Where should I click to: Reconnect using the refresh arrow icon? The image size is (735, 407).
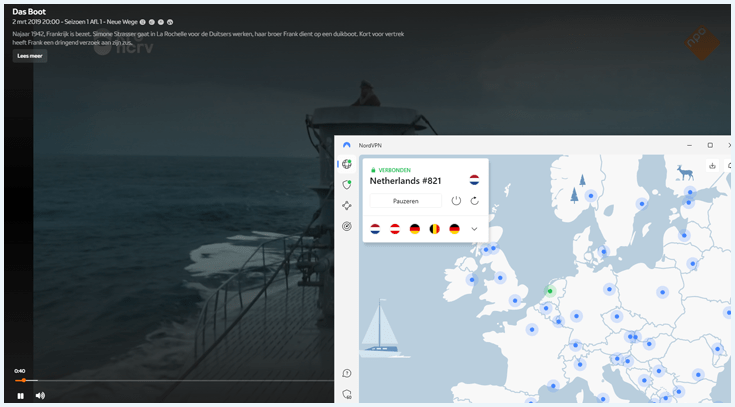[474, 201]
